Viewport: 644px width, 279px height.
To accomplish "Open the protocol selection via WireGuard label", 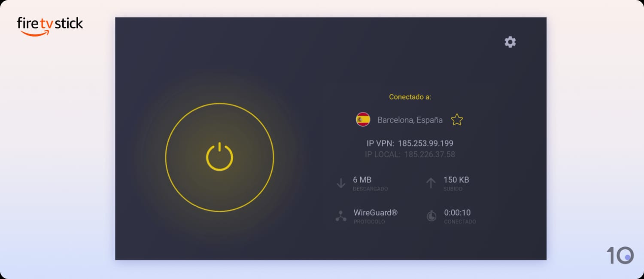I will pos(375,212).
